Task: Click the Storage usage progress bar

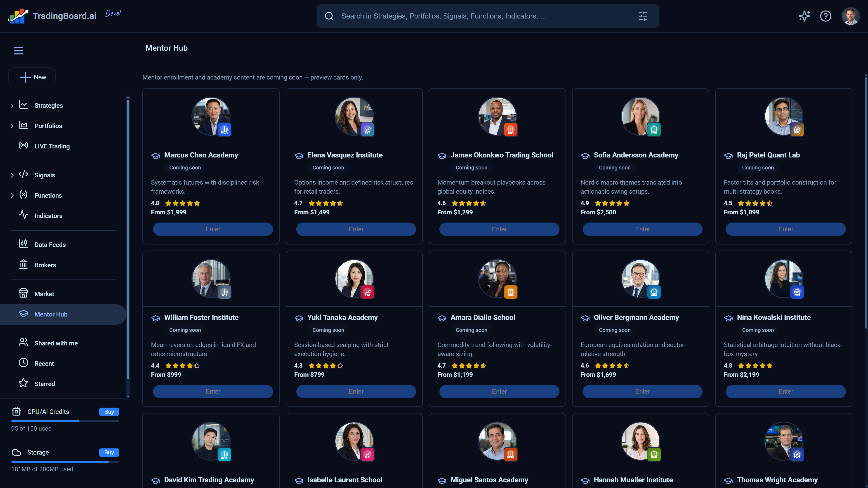Action: point(65,462)
